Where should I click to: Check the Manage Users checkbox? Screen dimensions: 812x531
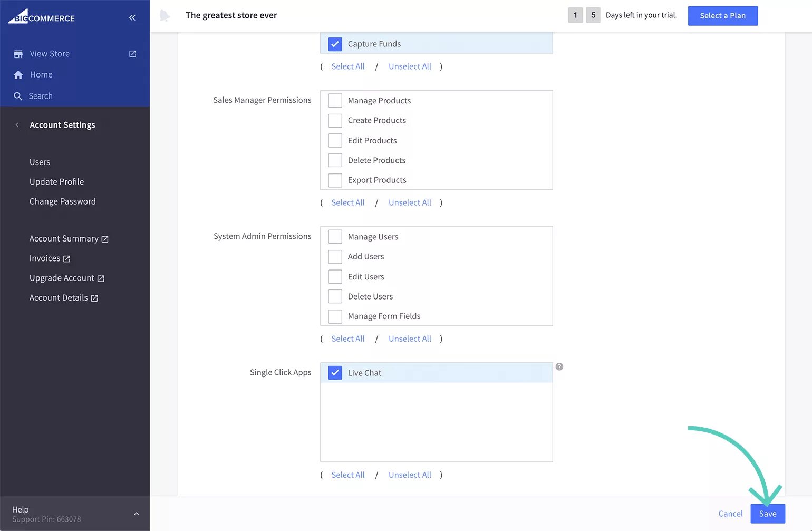(x=335, y=236)
